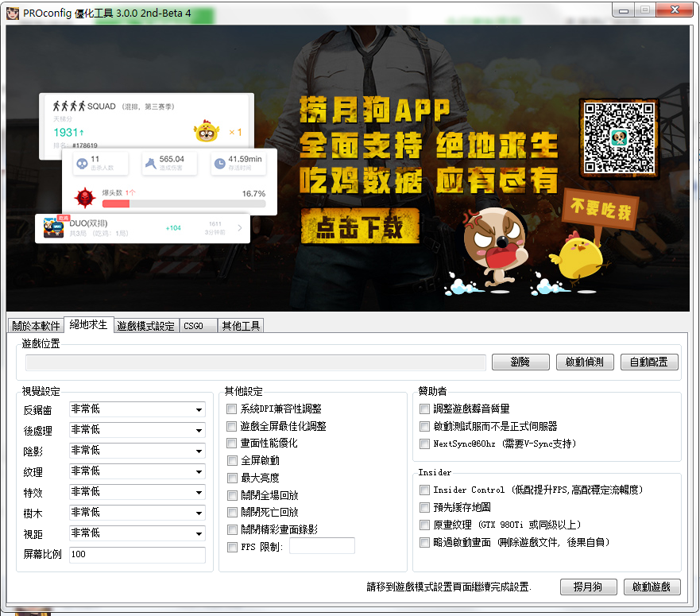Check the 略過啟動畫面 option
This screenshot has height=616, width=700.
(424, 542)
